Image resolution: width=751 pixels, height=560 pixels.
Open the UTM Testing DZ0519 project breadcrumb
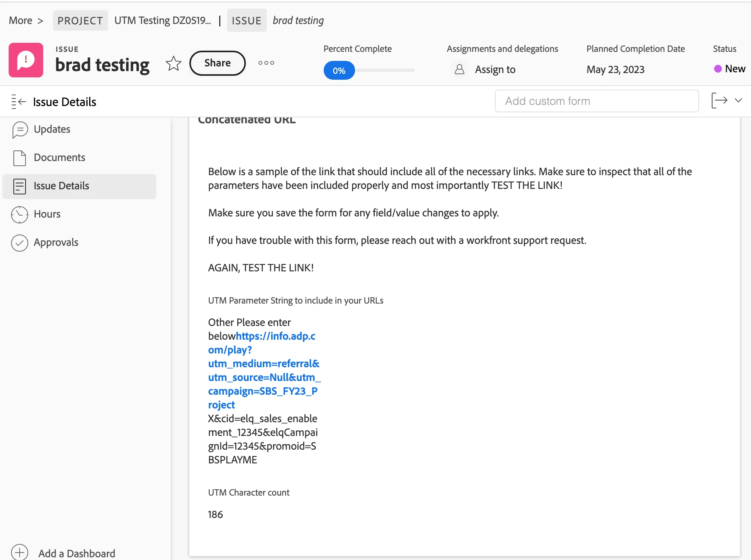[163, 20]
